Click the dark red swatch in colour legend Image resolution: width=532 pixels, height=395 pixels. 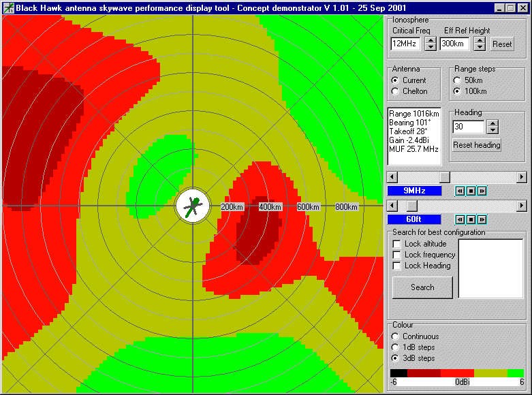tap(424, 373)
